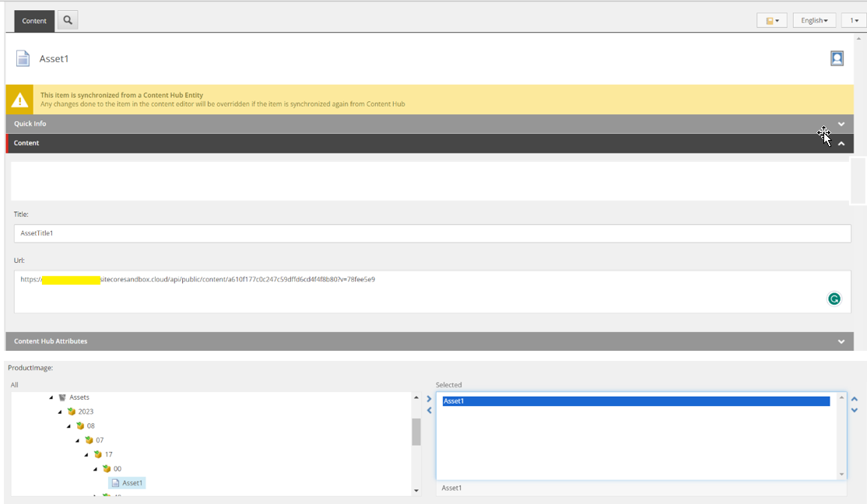
Task: Click the Url text area
Action: (x=433, y=292)
